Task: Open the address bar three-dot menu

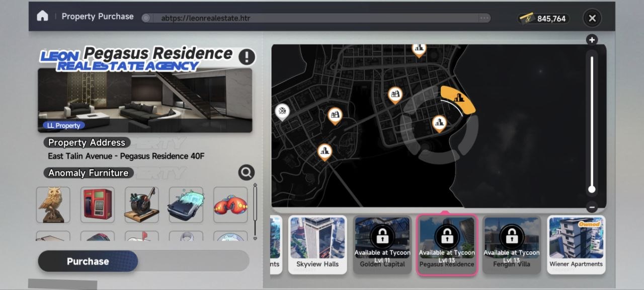Action: (484, 18)
